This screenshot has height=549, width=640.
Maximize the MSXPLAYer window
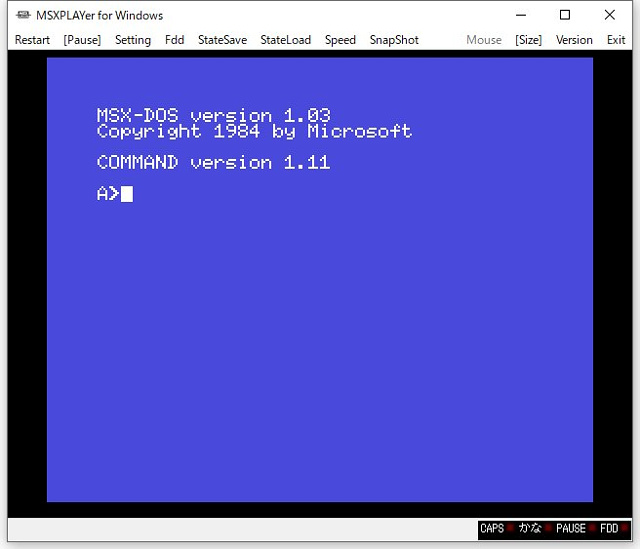(x=565, y=15)
